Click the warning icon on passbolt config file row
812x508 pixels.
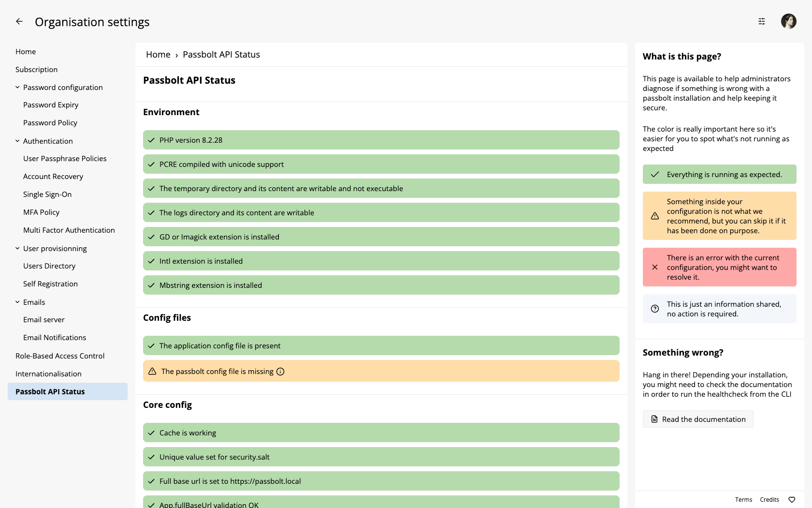(x=152, y=371)
